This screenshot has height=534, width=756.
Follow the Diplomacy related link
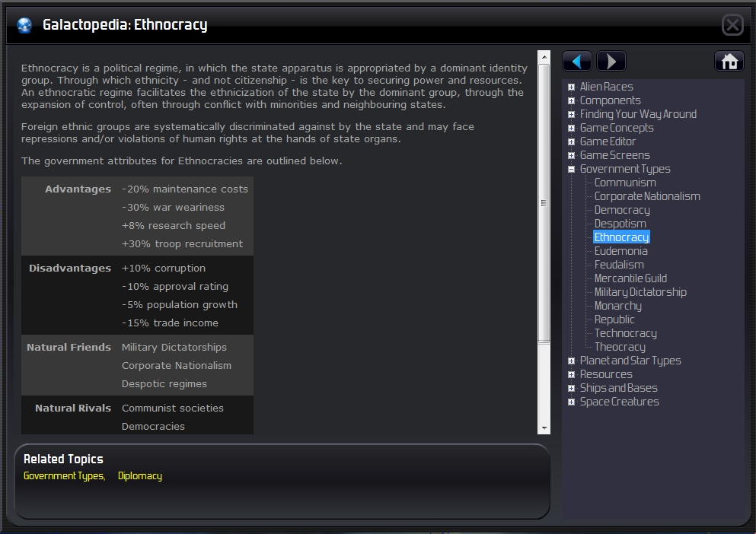click(140, 475)
